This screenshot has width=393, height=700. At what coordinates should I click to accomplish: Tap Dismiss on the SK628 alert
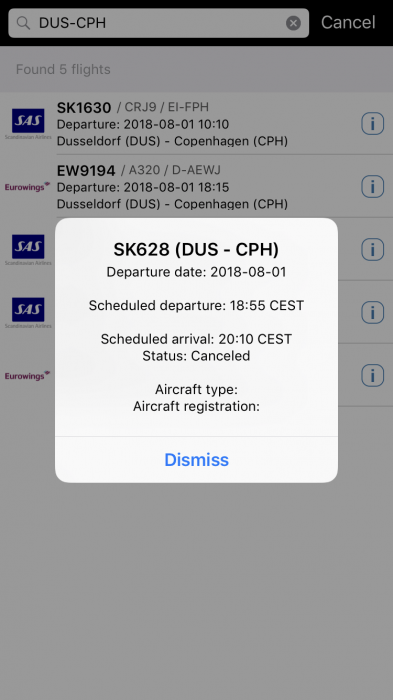click(x=196, y=459)
